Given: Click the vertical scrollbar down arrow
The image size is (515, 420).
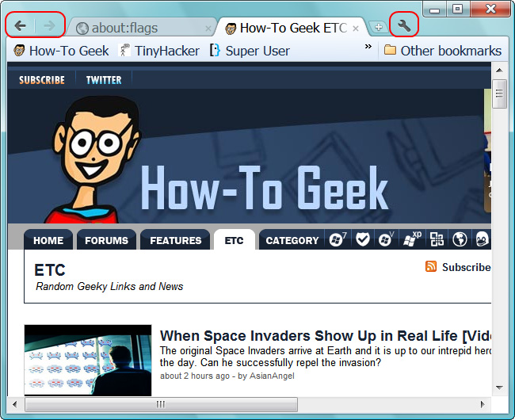Looking at the screenshot, I should [500, 388].
